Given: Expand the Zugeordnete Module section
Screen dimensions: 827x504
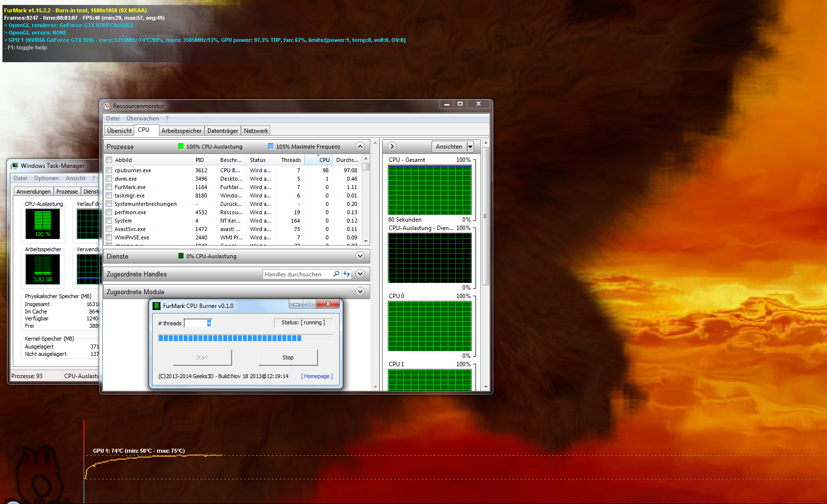Looking at the screenshot, I should point(360,292).
